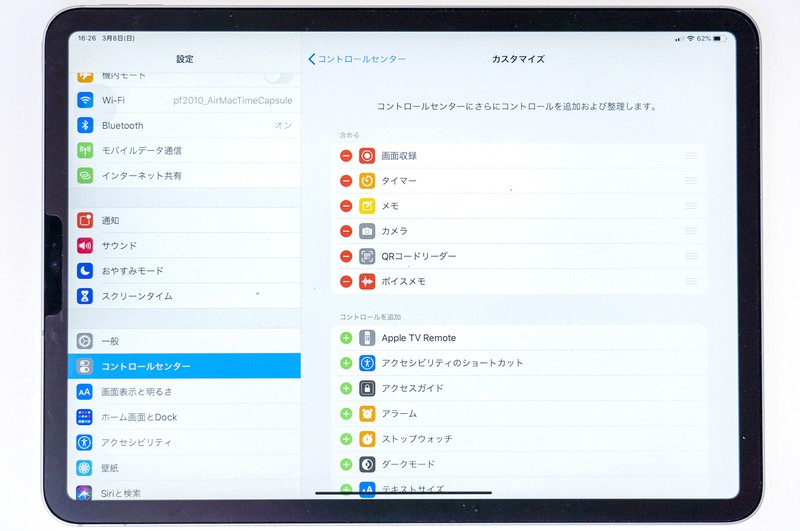
Task: Click the アクセシビリティ icon in sidebar
Action: [85, 442]
